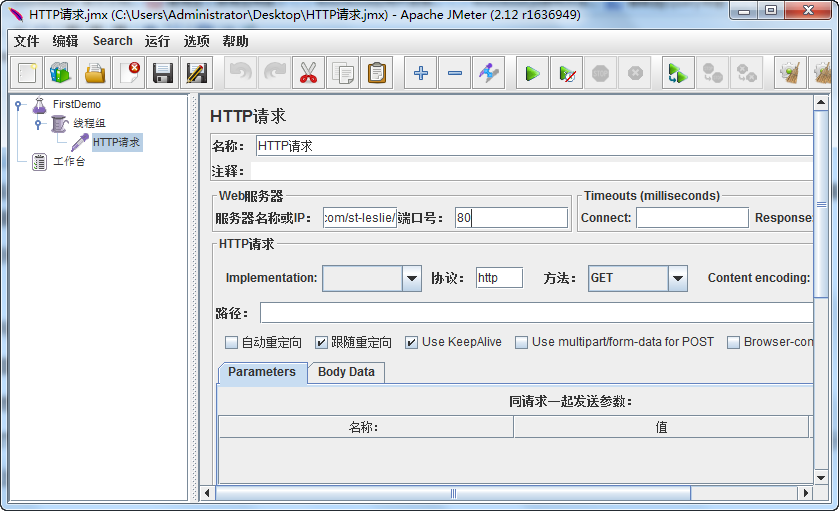Click the Paste clipboard icon
The image size is (839, 511).
pyautogui.click(x=377, y=73)
